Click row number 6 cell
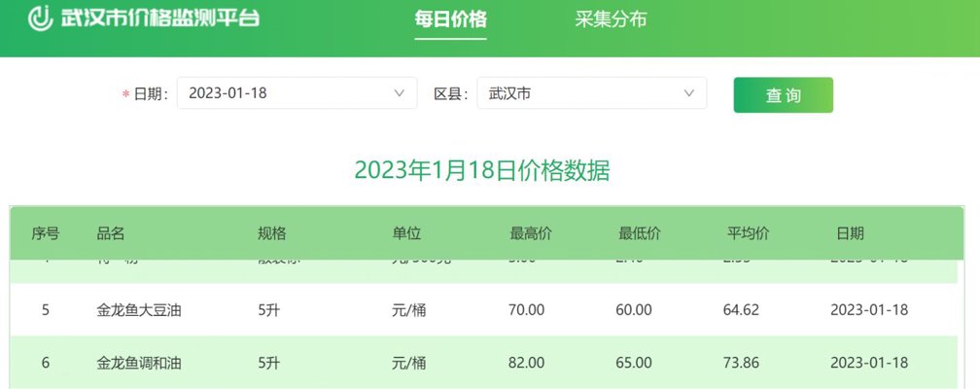Image resolution: width=980 pixels, height=389 pixels. (45, 363)
